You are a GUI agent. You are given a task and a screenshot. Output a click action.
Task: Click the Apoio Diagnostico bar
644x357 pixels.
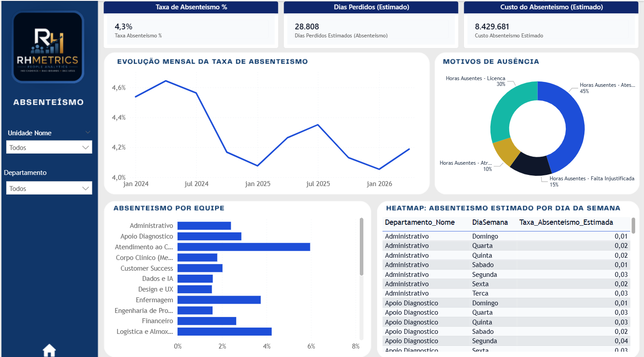point(209,236)
